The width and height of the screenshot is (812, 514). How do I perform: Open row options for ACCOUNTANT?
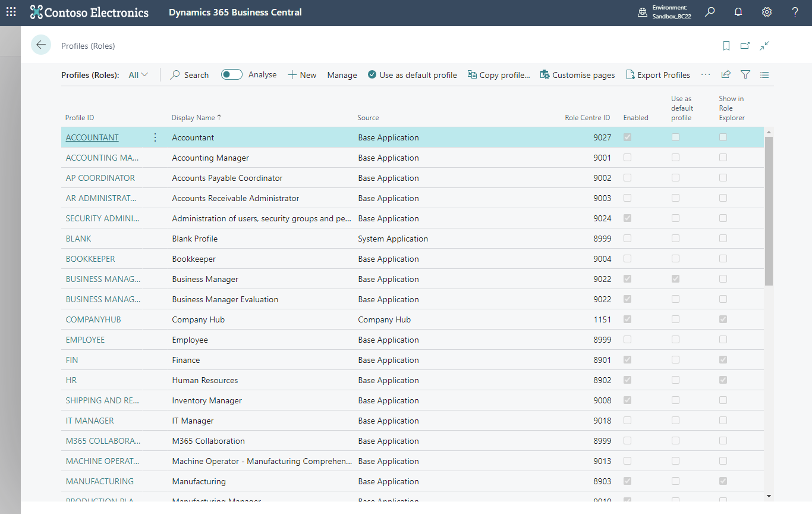coord(155,137)
